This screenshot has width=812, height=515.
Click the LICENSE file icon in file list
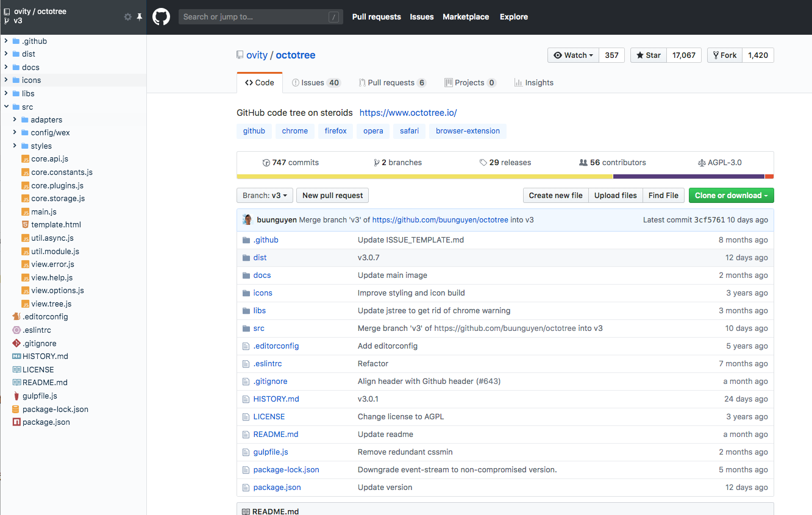coord(246,417)
